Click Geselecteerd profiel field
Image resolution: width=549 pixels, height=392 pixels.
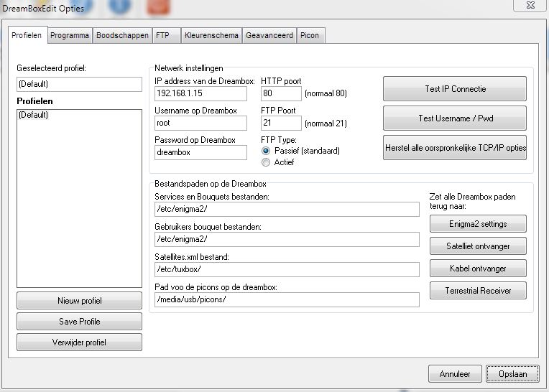(x=80, y=84)
